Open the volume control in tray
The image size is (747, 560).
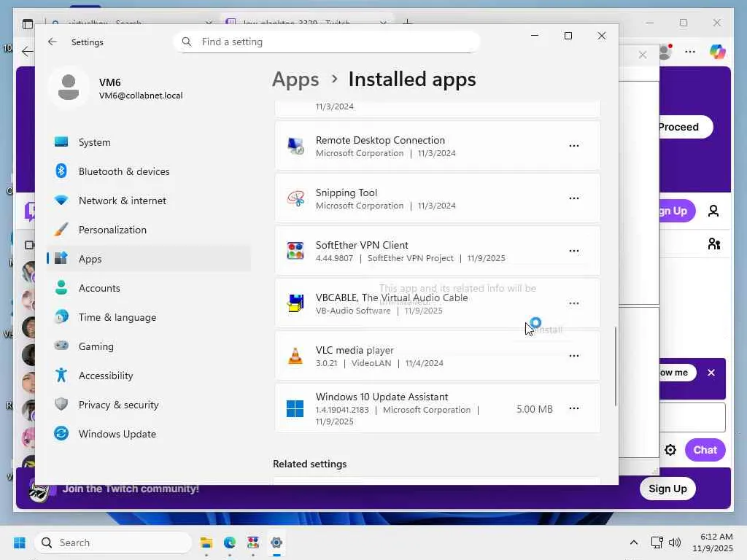coord(675,542)
